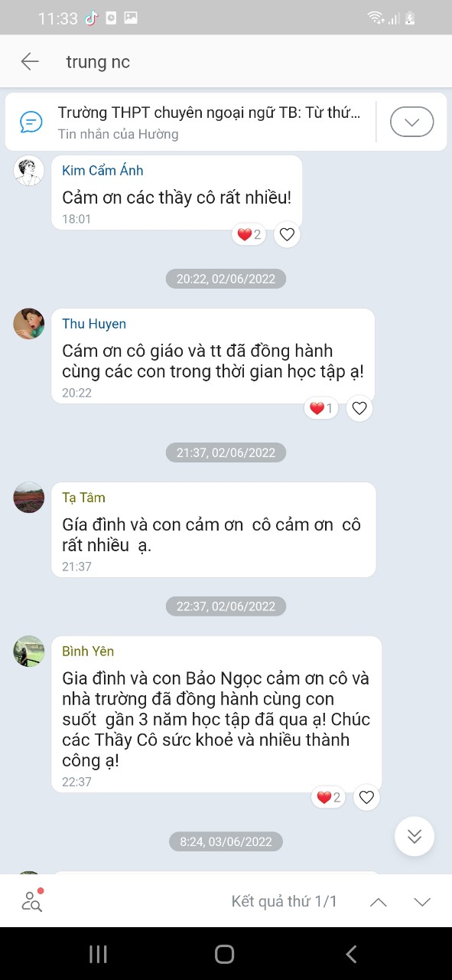View the reaction count on Bình Yên's message
Screen dimensions: 452x980
tap(329, 798)
